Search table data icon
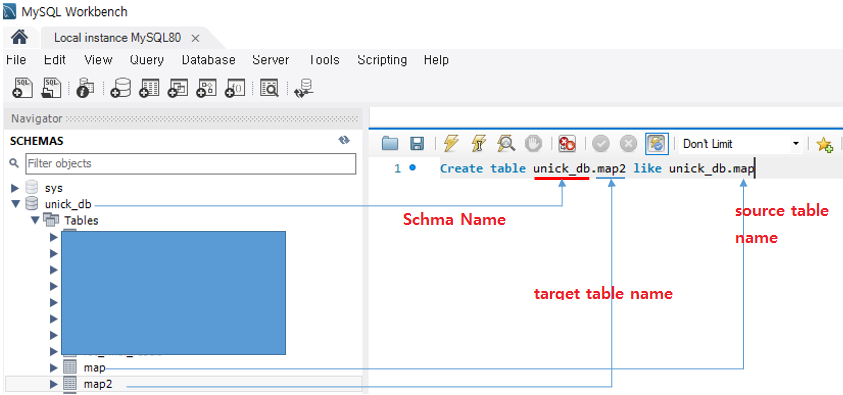This screenshot has width=843, height=395. [269, 88]
